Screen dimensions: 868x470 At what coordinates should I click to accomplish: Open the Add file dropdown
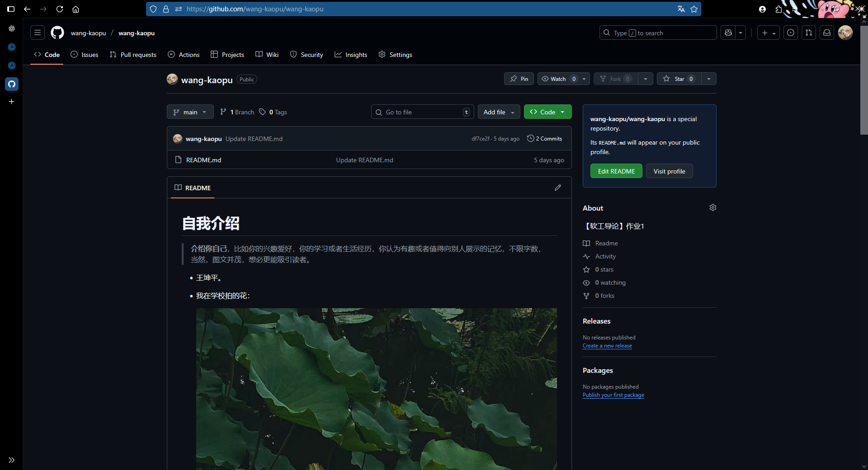[x=499, y=112]
